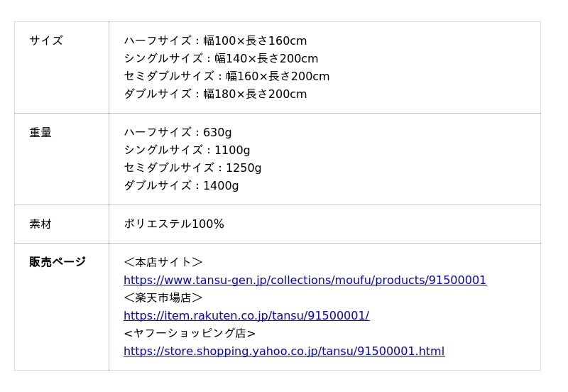This screenshot has height=392, width=568.
Task: Click the 素材 row header cell
Action: (40, 224)
